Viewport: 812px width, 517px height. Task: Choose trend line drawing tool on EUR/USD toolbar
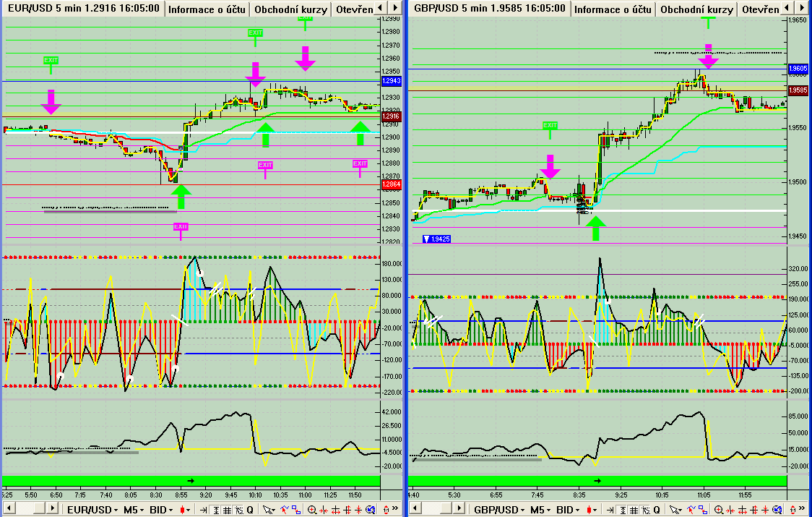(285, 510)
